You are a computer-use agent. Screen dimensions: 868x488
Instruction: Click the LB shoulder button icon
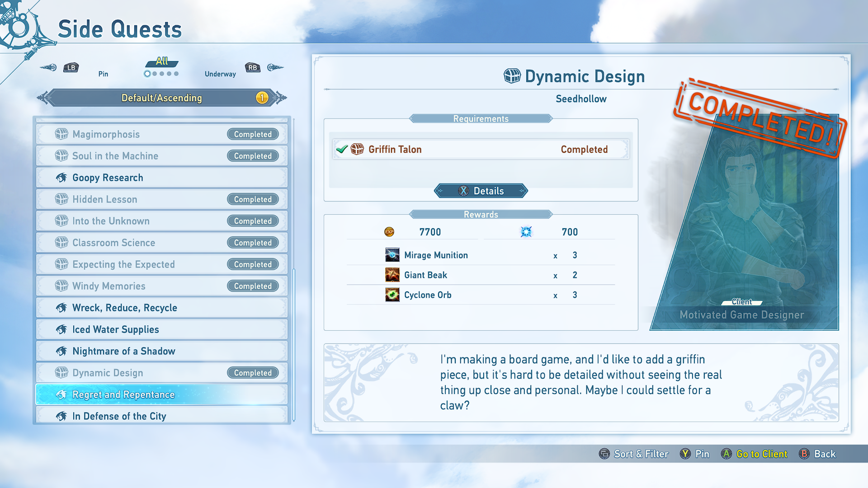click(71, 68)
